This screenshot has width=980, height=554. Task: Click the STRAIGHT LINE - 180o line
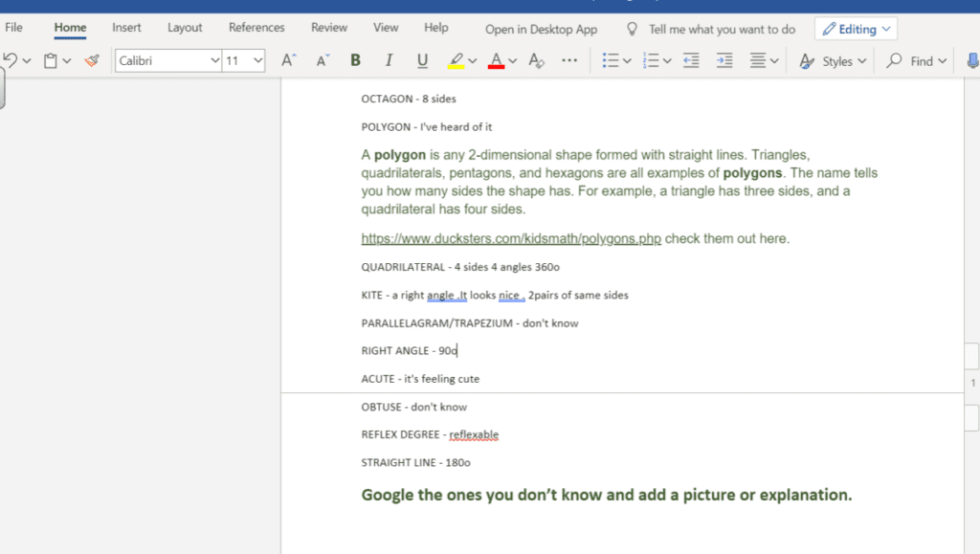pyautogui.click(x=415, y=462)
